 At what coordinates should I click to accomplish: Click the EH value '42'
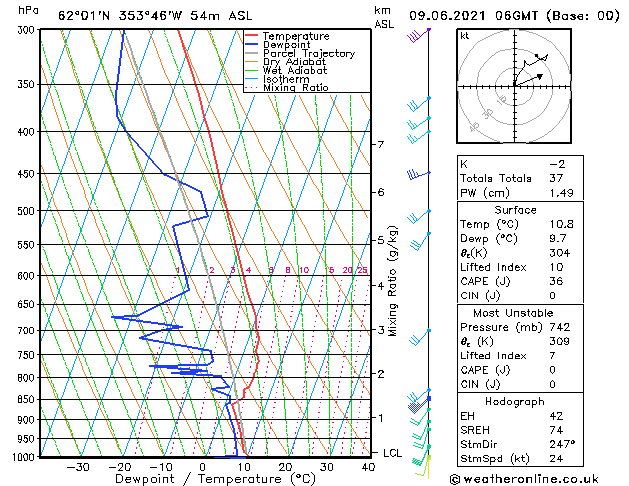(x=556, y=416)
